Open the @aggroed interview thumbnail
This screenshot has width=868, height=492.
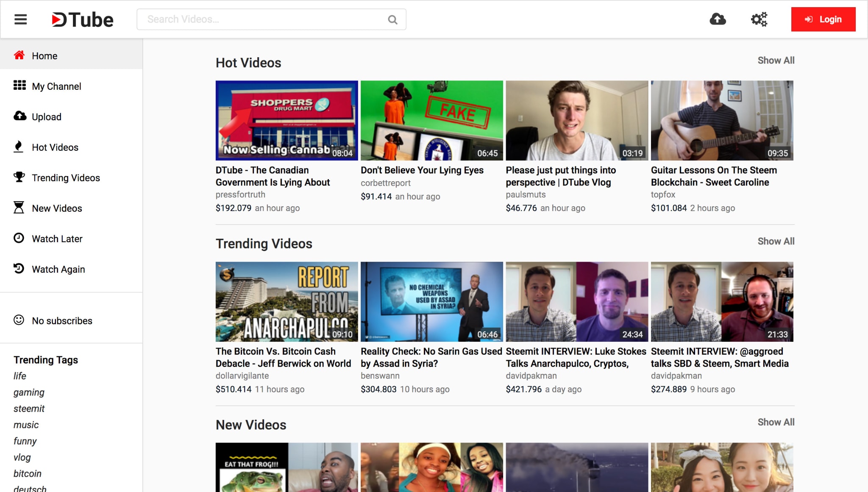point(722,301)
